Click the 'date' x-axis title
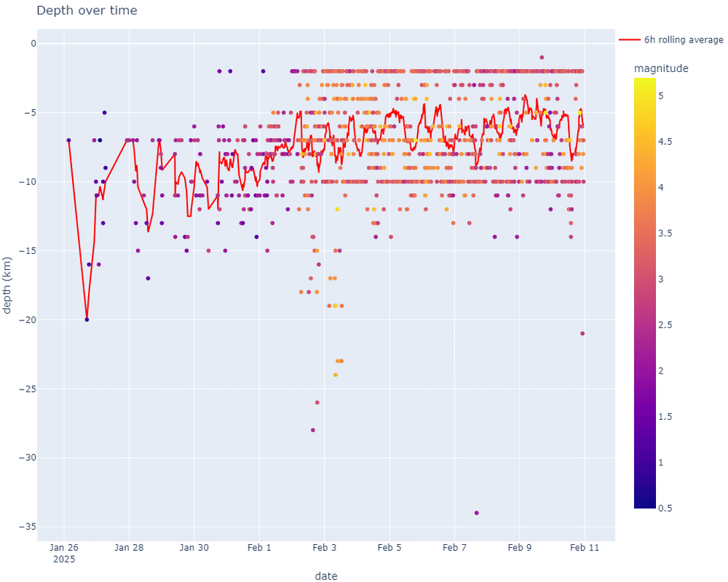The height and width of the screenshot is (582, 728). click(x=326, y=576)
